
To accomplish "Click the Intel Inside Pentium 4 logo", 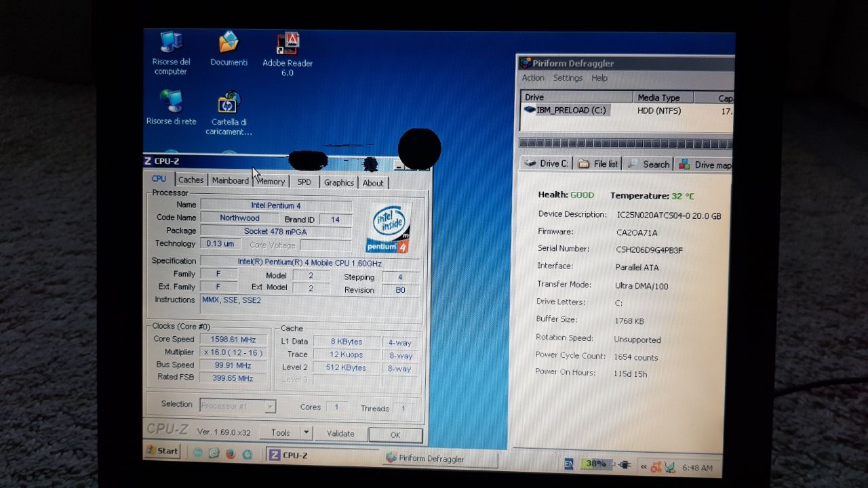I will pos(389,228).
